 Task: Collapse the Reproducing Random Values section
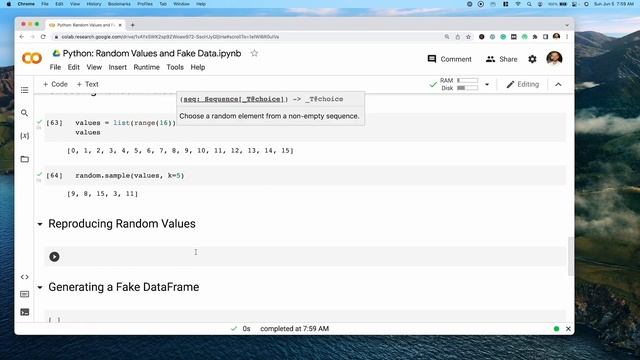pyautogui.click(x=40, y=224)
